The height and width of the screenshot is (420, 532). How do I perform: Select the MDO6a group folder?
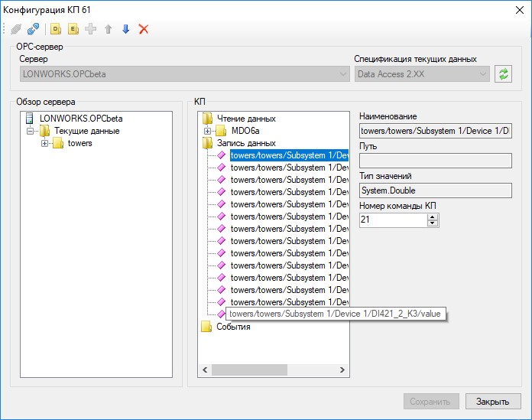(245, 131)
